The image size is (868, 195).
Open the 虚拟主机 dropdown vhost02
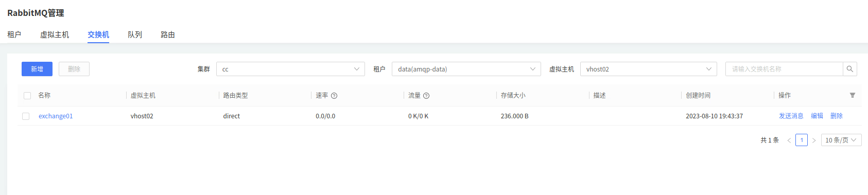coord(649,69)
